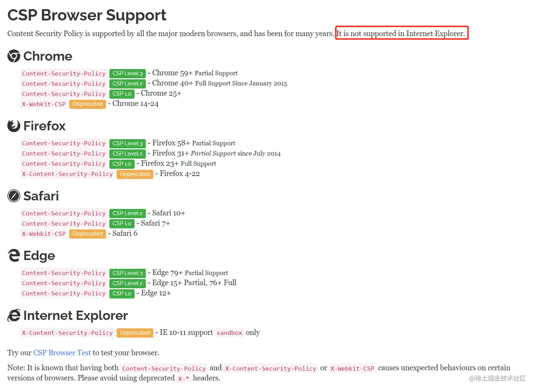Click the Edge browser logo icon
Image resolution: width=536 pixels, height=392 pixels.
coord(14,255)
